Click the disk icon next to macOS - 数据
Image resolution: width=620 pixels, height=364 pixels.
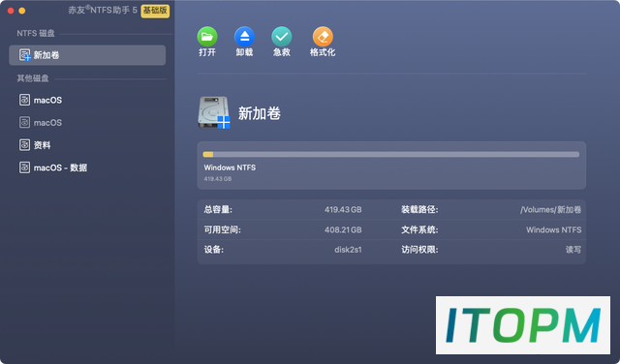click(x=24, y=167)
